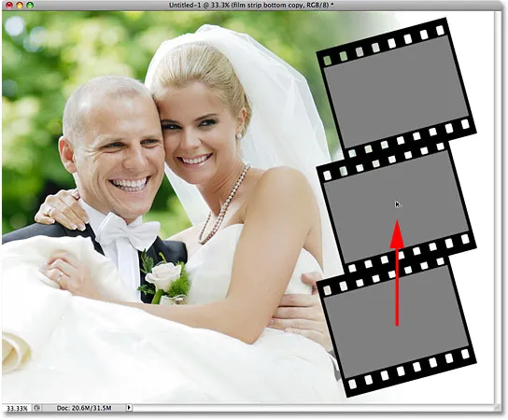
Task: Open the status bar options arrow menu
Action: coord(129,408)
